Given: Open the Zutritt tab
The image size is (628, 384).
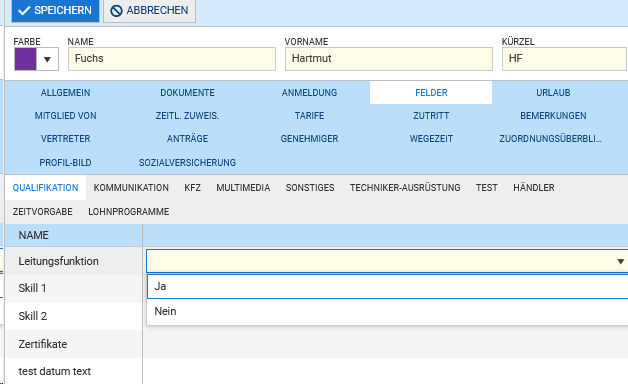Looking at the screenshot, I should pos(431,116).
